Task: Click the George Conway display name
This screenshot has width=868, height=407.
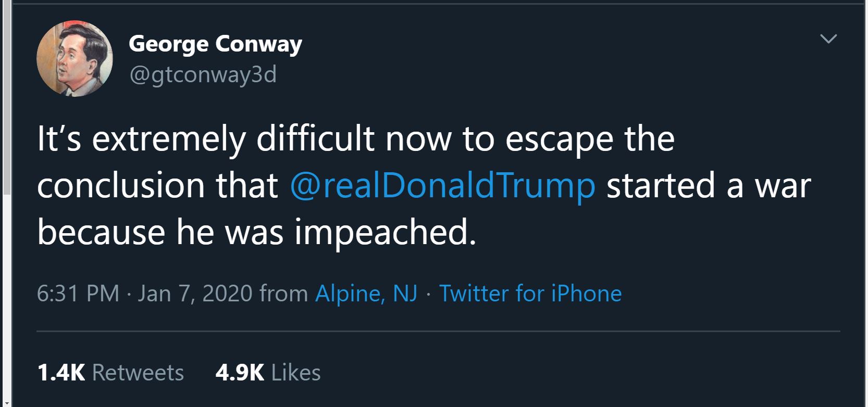Action: click(215, 44)
